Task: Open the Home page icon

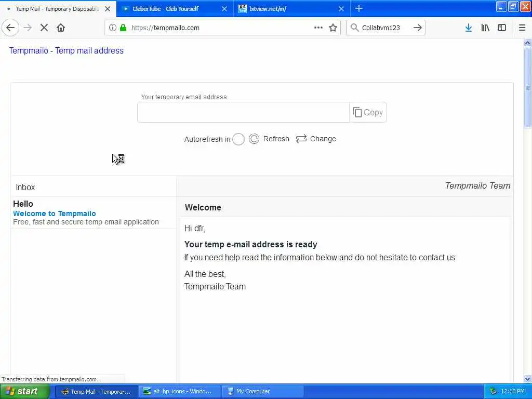Action: click(x=61, y=28)
